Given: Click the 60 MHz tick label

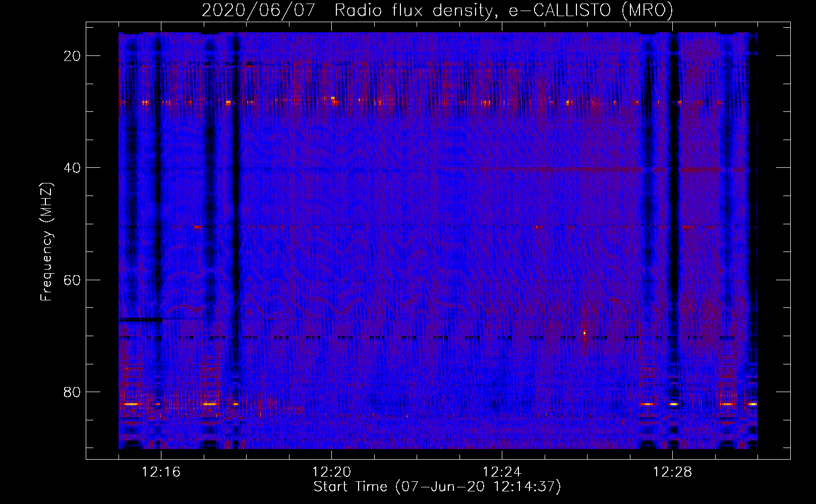Looking at the screenshot, I should (x=72, y=280).
